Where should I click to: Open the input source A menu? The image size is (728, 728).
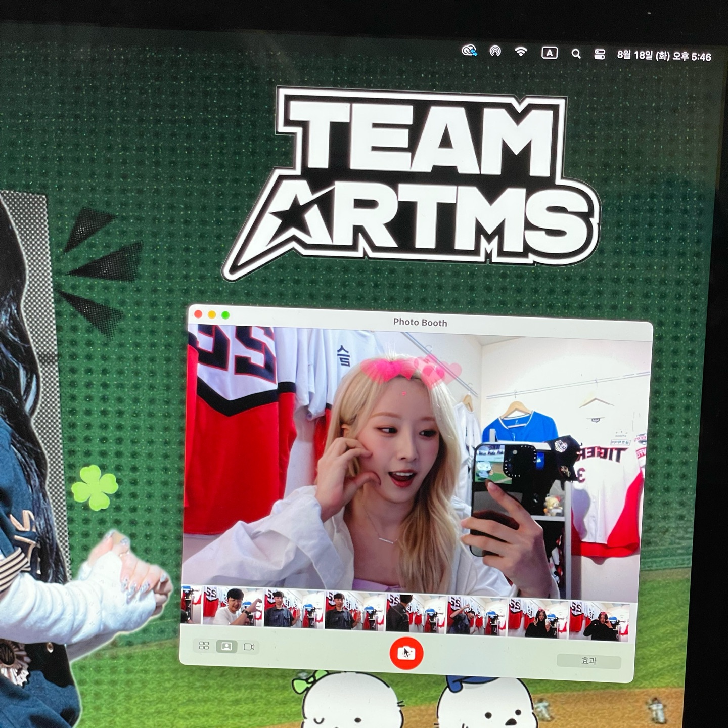[550, 53]
